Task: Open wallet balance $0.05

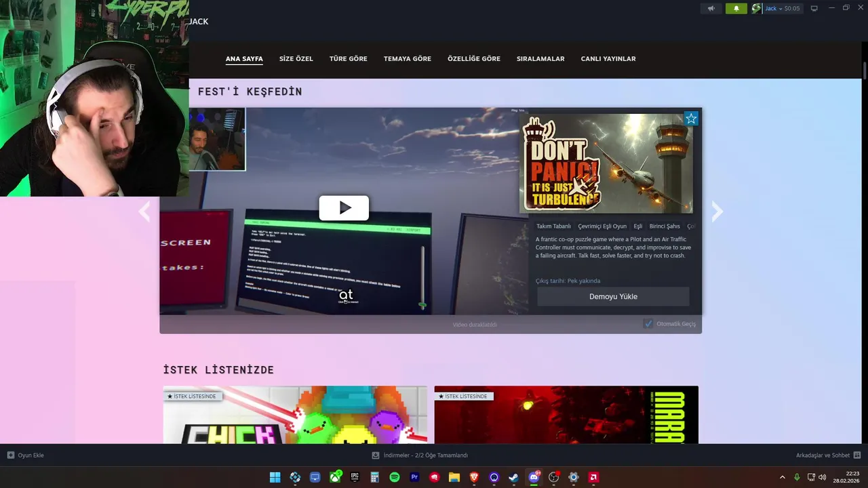Action: [792, 9]
